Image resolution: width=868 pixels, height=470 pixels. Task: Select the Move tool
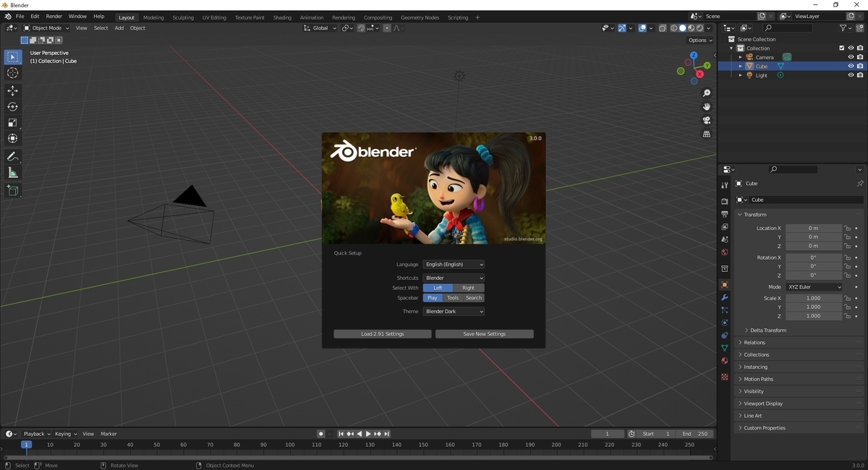[12, 90]
